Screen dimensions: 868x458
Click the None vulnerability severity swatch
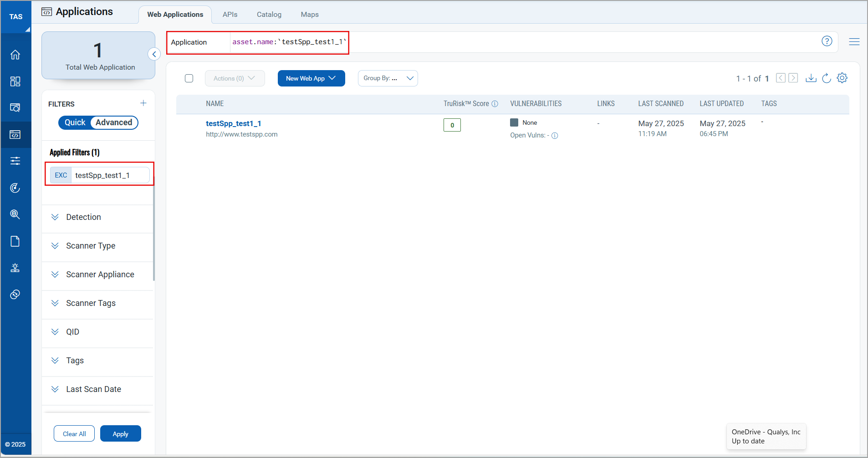point(514,122)
